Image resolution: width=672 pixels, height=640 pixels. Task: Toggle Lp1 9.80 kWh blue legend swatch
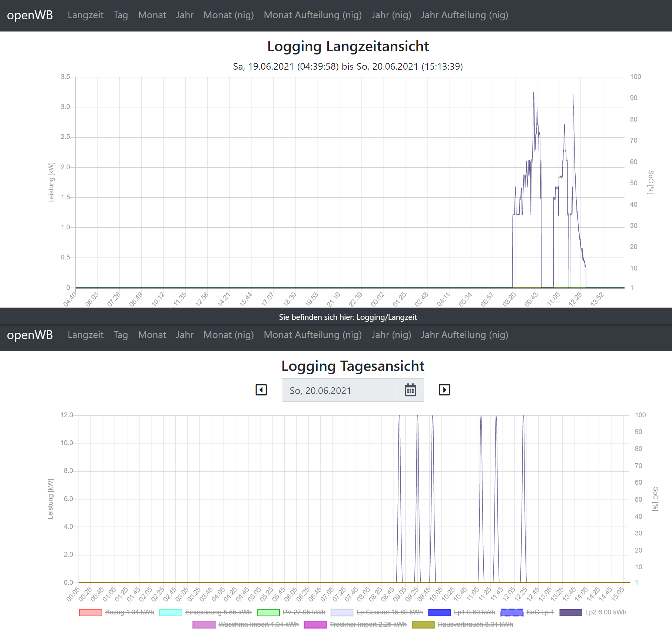tap(440, 613)
